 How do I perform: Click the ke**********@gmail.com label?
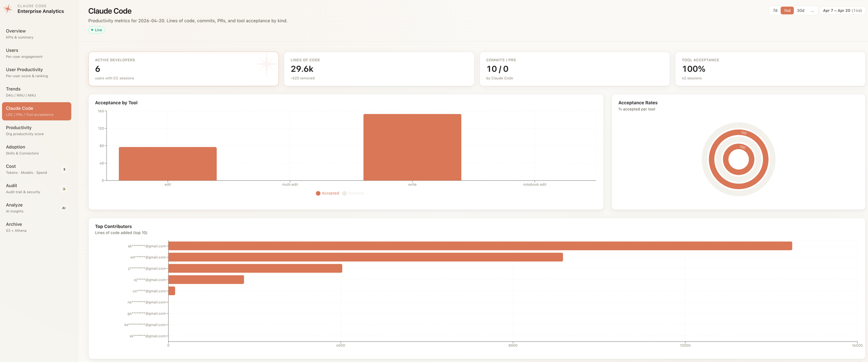click(x=145, y=325)
